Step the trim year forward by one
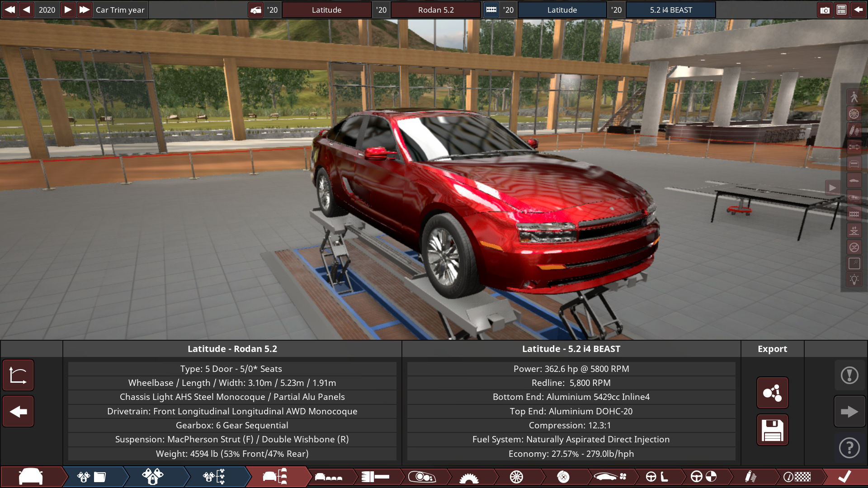This screenshot has height=488, width=868. (67, 9)
